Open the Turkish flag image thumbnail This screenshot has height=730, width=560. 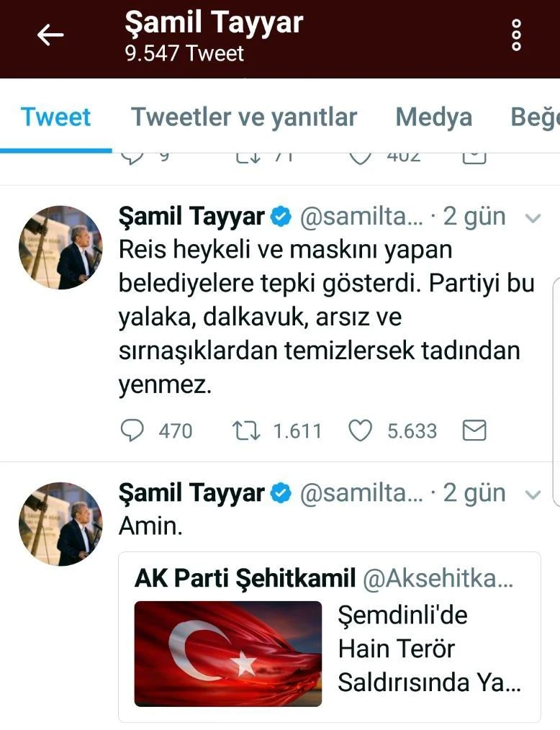(227, 653)
